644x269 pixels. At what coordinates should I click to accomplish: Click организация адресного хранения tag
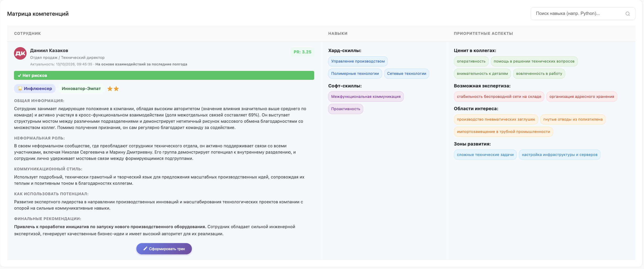click(582, 97)
